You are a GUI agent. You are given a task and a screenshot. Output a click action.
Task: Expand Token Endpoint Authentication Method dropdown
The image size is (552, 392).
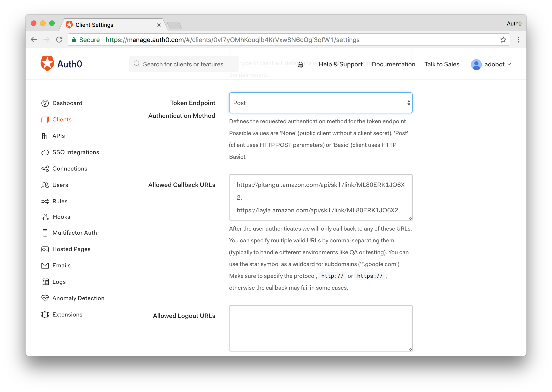tap(320, 103)
